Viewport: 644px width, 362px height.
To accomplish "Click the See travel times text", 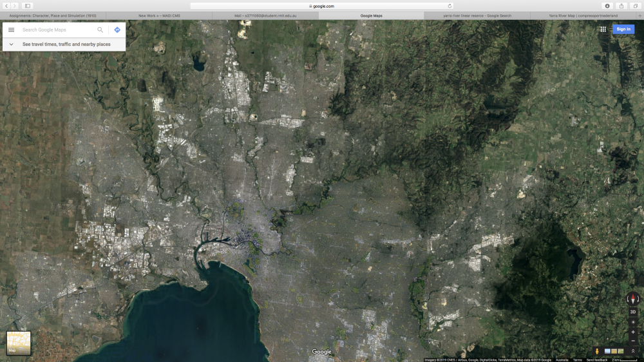I will [x=66, y=44].
